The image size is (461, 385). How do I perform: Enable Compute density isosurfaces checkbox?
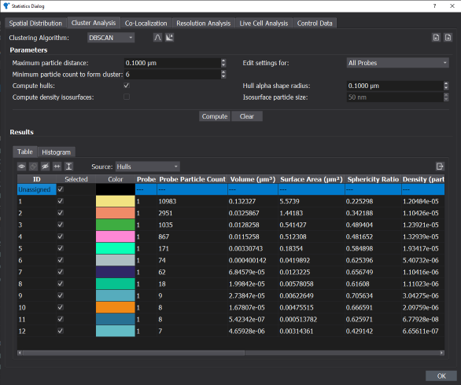(126, 97)
